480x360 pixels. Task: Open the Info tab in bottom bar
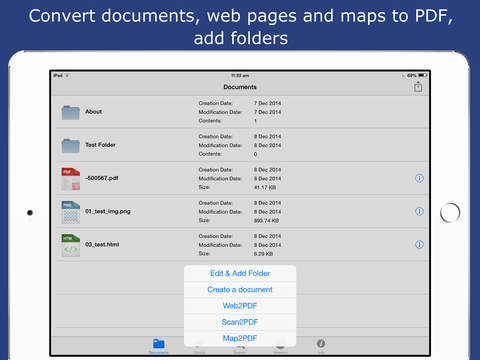coord(321,346)
